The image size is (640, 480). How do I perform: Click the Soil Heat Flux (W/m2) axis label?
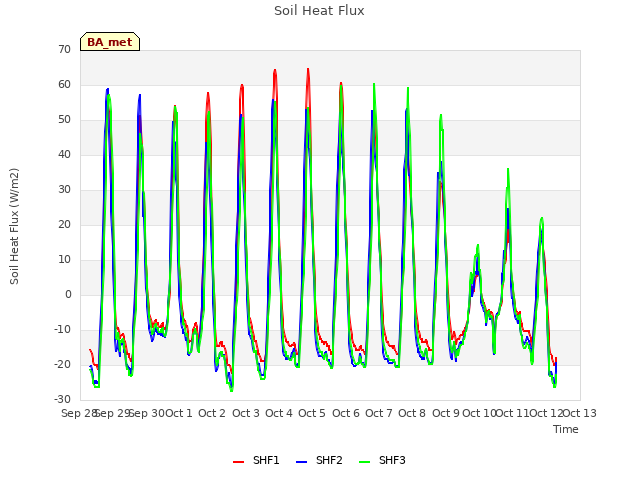14,226
